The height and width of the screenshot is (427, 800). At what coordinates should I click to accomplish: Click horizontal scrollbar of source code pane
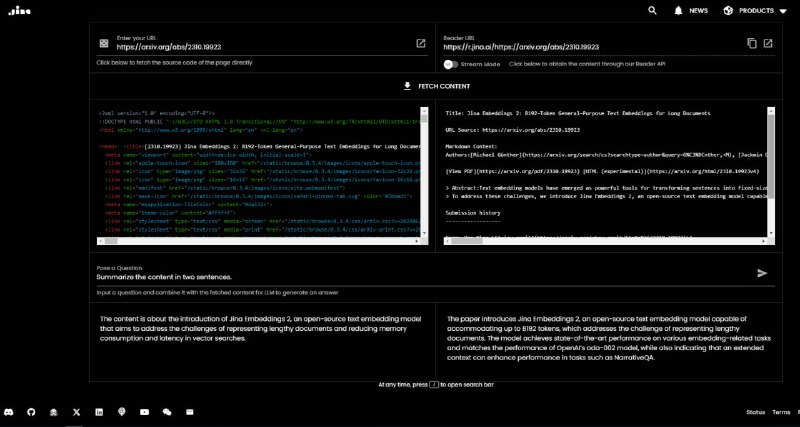[x=259, y=240]
